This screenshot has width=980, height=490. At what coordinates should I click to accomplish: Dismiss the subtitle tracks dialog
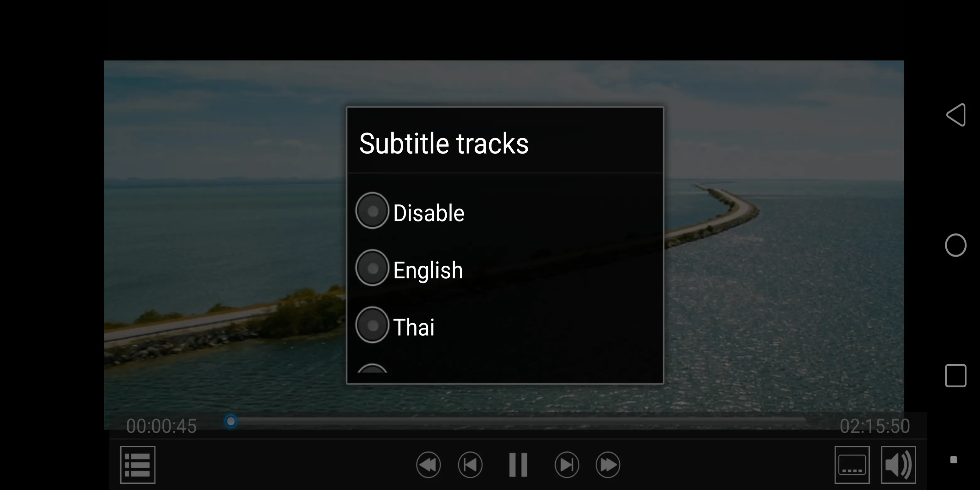pos(188,250)
